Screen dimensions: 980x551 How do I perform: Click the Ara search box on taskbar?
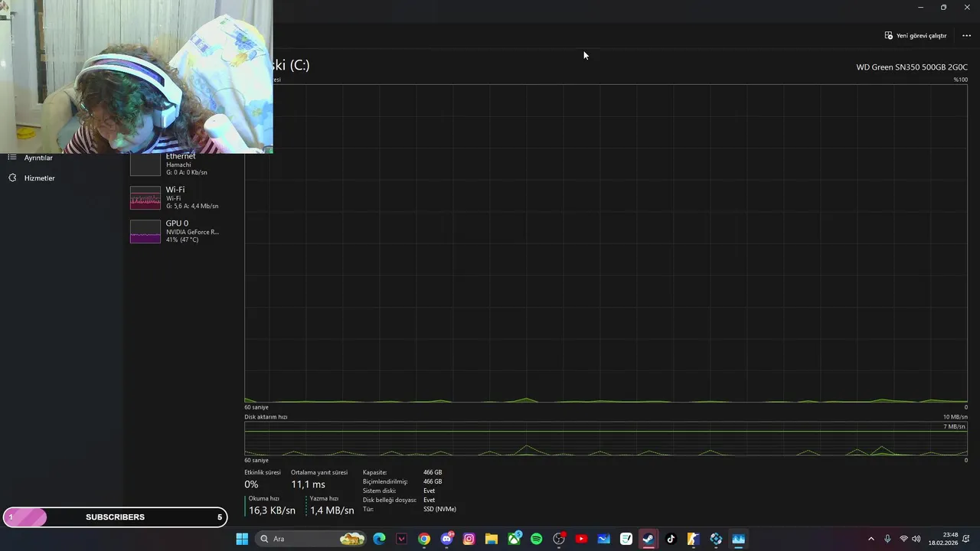pos(311,539)
